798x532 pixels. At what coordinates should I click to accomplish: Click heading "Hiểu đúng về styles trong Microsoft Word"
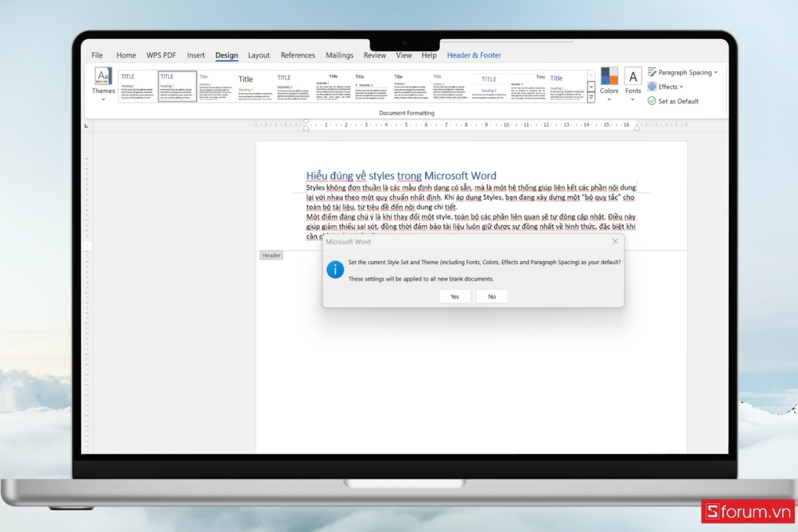(401, 176)
